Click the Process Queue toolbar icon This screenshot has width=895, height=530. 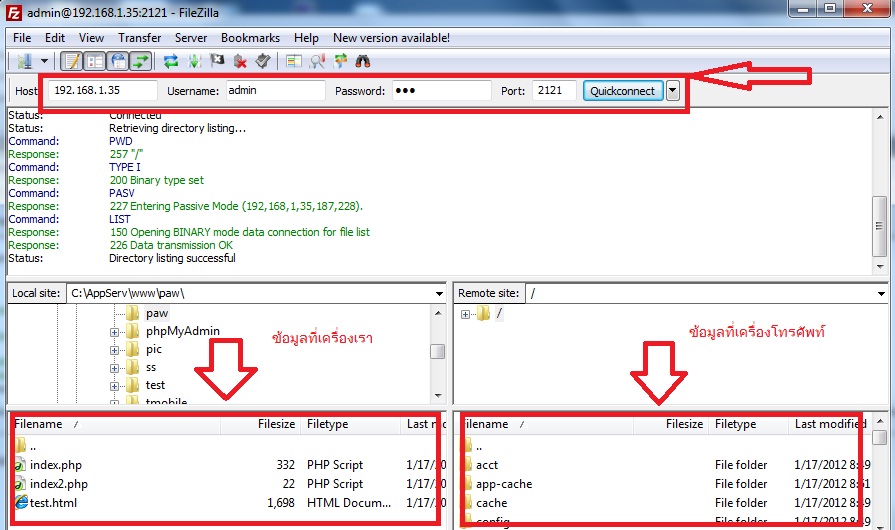(194, 61)
